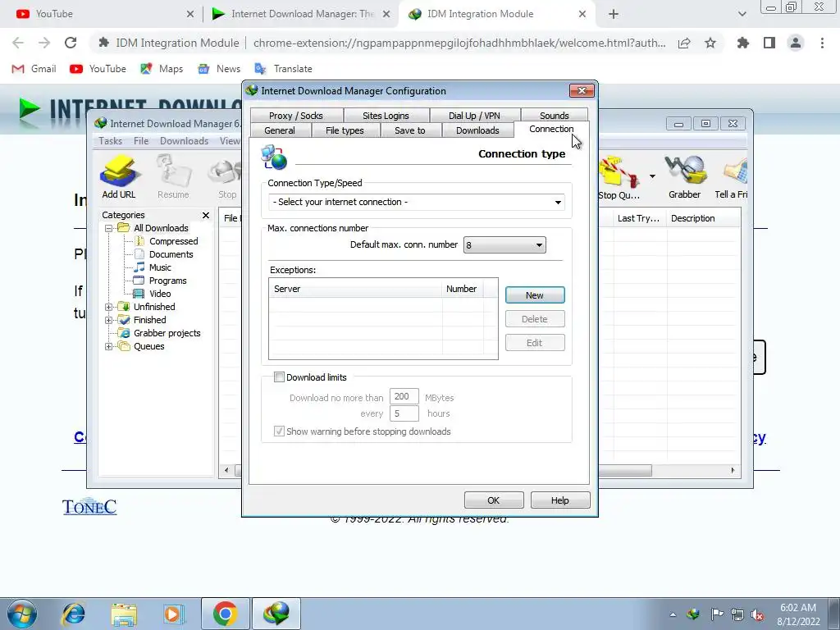Open a new browser tab

614,15
